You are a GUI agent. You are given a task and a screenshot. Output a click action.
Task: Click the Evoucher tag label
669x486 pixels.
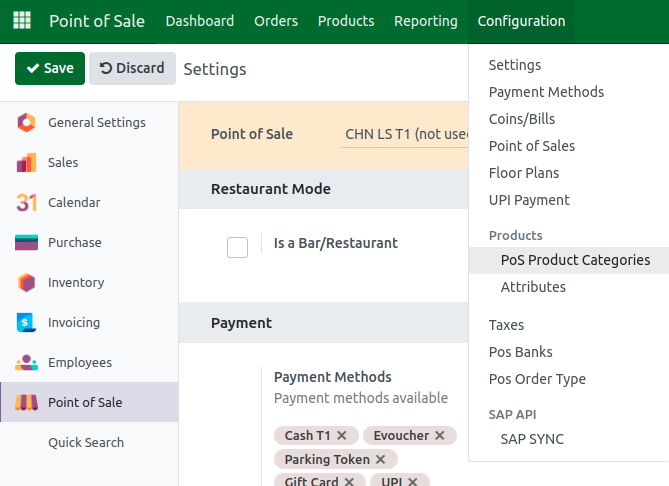pyautogui.click(x=401, y=436)
